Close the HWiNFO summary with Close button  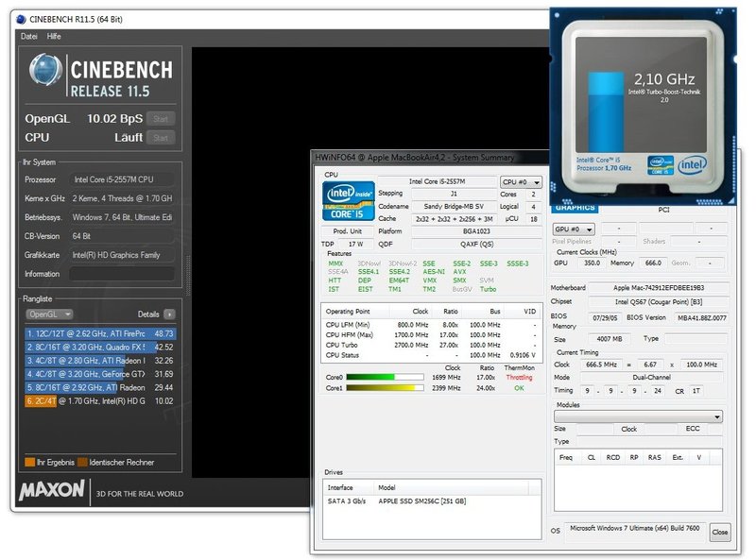pos(720,533)
